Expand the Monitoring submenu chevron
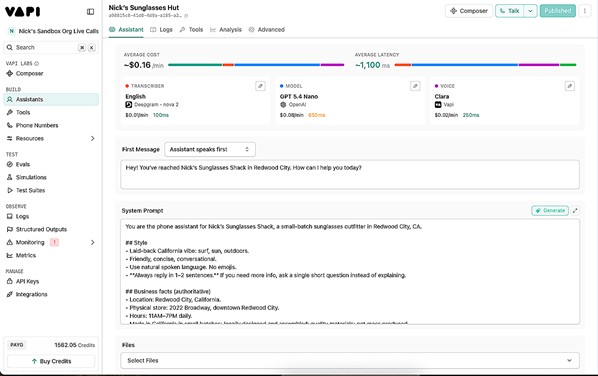Screen dimensions: 598x376 (93, 242)
